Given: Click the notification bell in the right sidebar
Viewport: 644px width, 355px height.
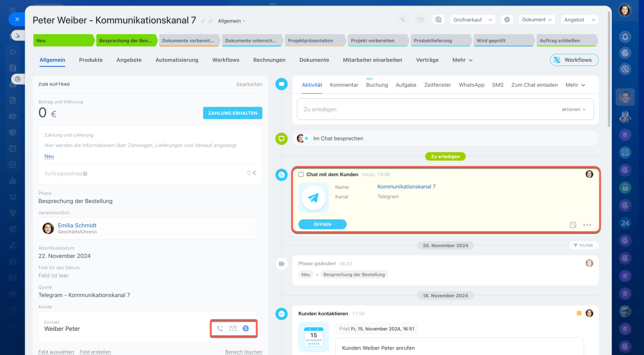Looking at the screenshot, I should pos(625,37).
